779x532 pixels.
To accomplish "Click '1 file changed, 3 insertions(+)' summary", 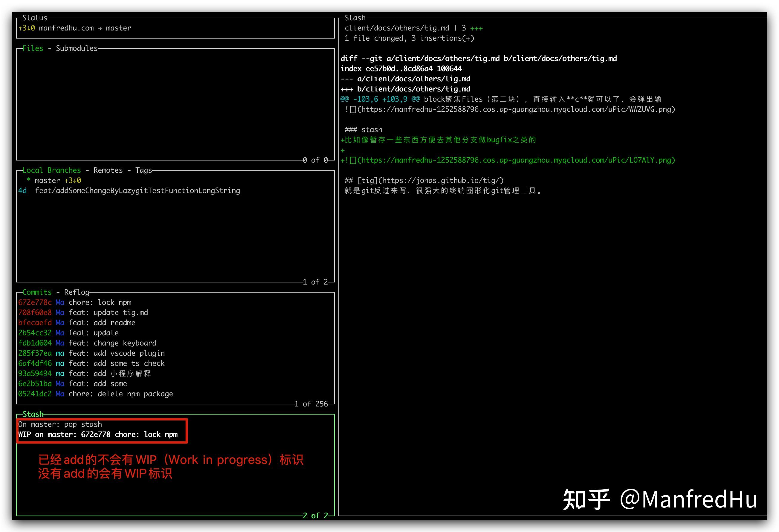I will click(409, 38).
